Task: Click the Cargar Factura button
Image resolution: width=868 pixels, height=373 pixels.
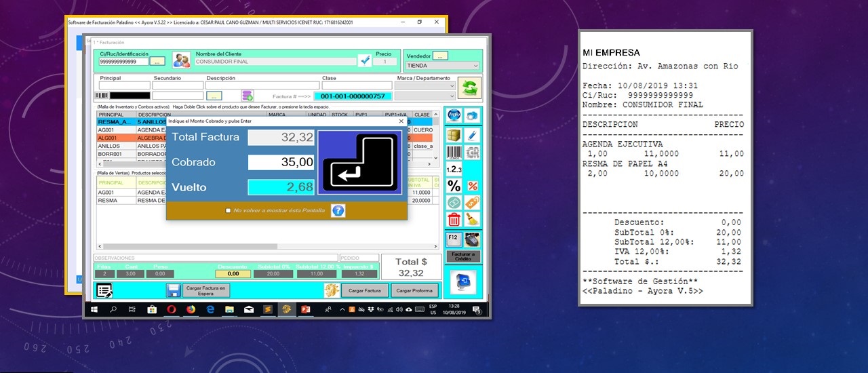Action: pos(364,291)
